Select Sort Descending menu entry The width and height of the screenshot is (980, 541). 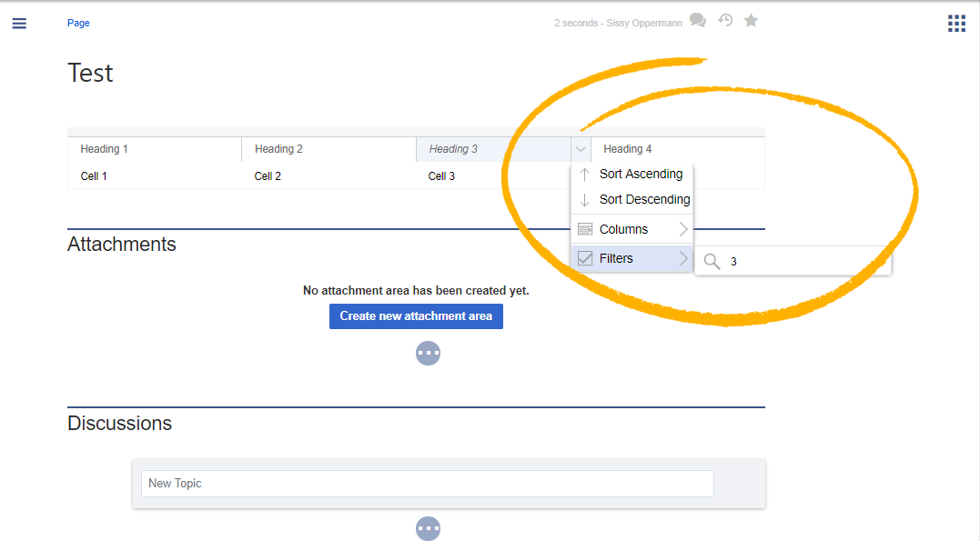click(631, 200)
